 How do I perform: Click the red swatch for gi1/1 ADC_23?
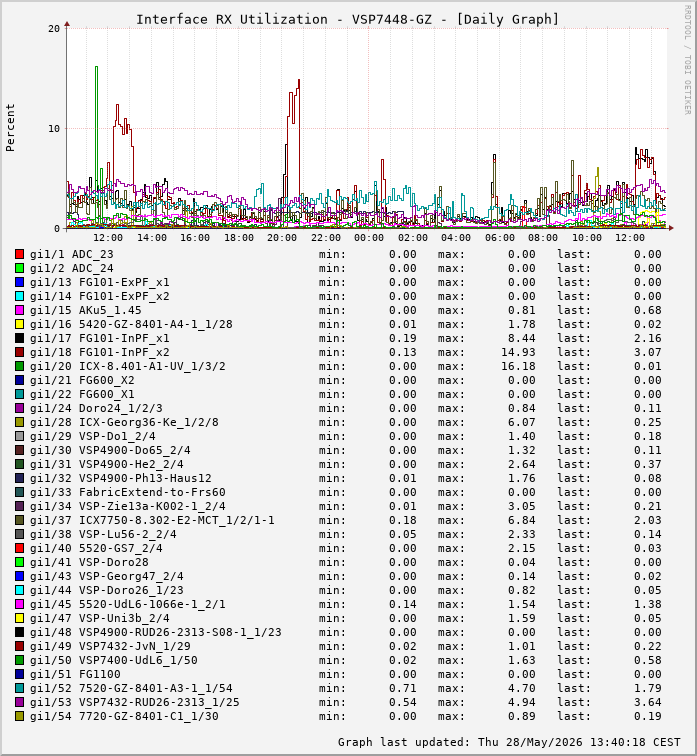click(x=19, y=254)
